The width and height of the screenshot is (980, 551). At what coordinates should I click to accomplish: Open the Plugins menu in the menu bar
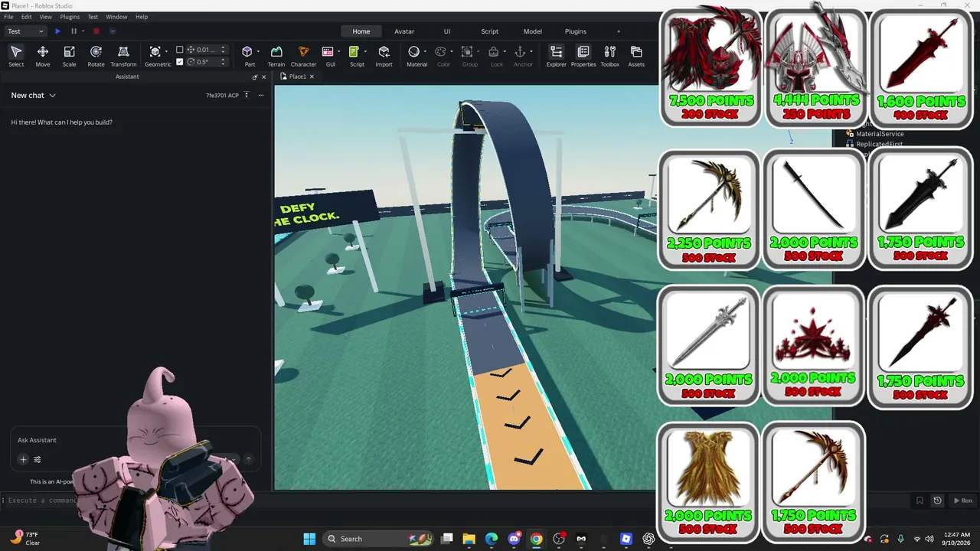[70, 17]
